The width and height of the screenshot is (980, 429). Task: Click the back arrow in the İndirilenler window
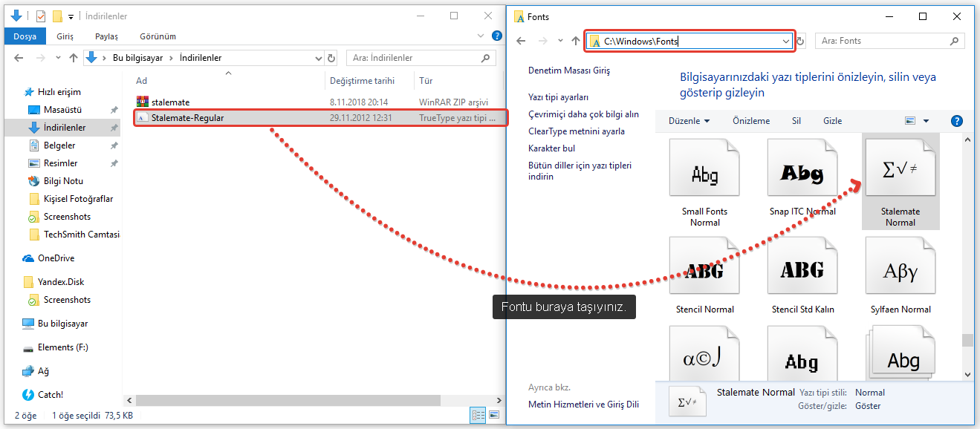tap(17, 58)
